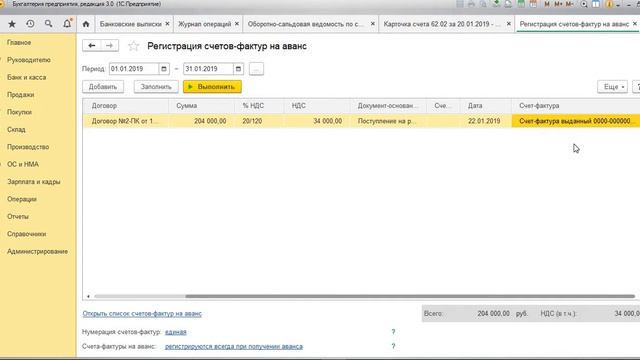Screen dimensions: 640x360
Task: Select cell Договор №2-ПК in the row
Action: click(x=126, y=121)
